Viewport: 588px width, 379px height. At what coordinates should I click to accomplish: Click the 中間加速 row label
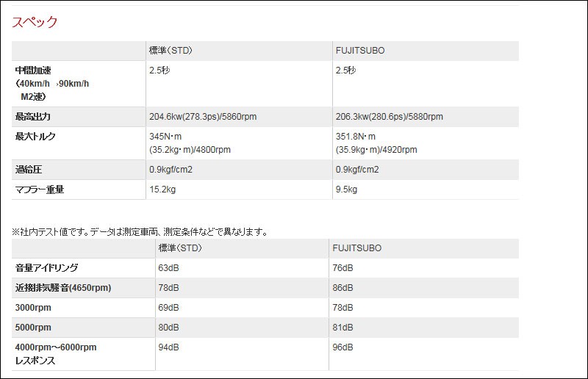click(x=52, y=84)
